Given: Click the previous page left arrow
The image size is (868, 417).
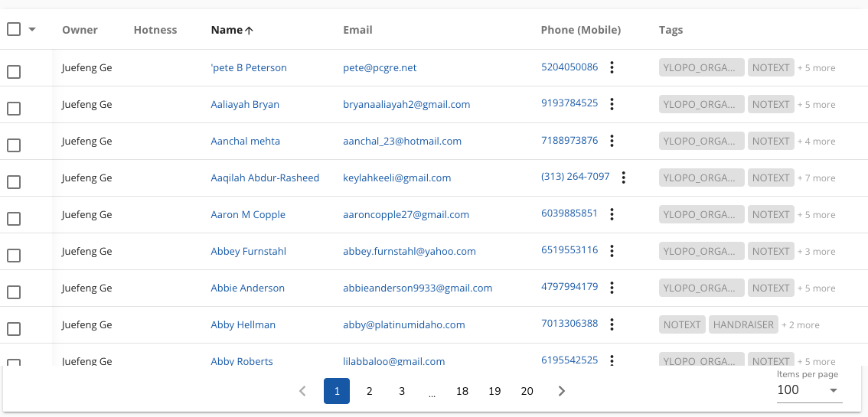Looking at the screenshot, I should point(302,391).
